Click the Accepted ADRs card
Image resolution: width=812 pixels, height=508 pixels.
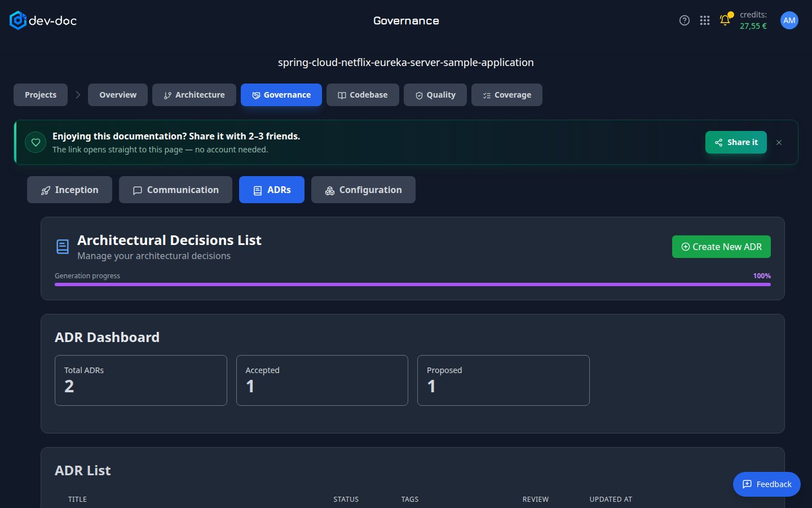(322, 380)
